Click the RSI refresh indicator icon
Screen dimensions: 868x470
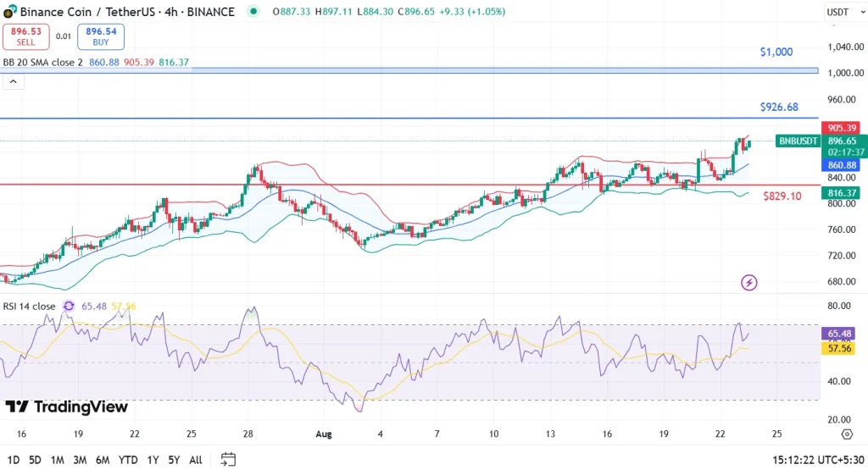click(69, 306)
